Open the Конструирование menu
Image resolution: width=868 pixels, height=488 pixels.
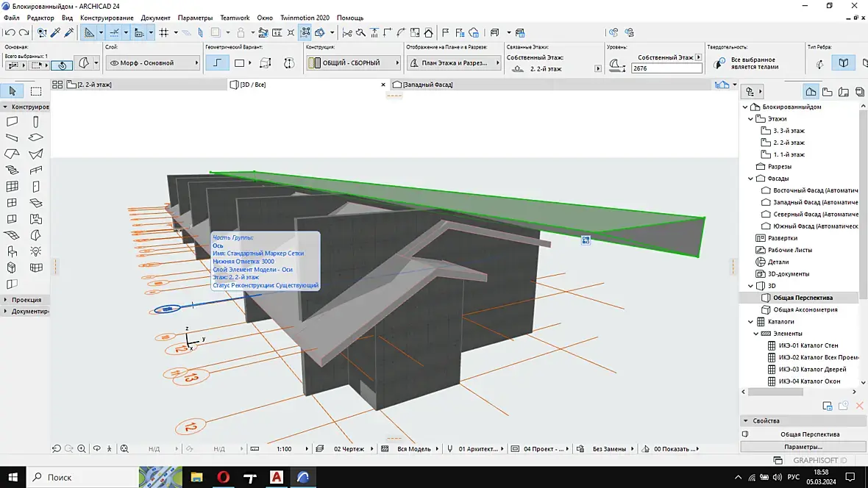click(107, 18)
